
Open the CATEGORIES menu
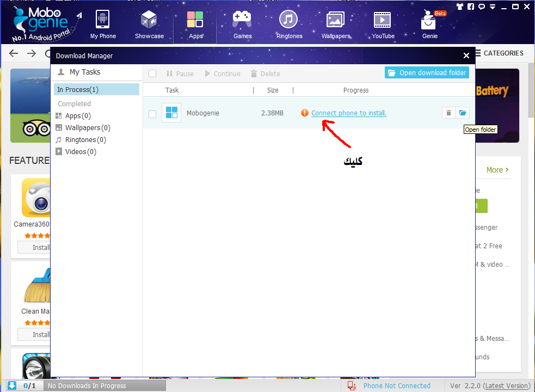[500, 53]
